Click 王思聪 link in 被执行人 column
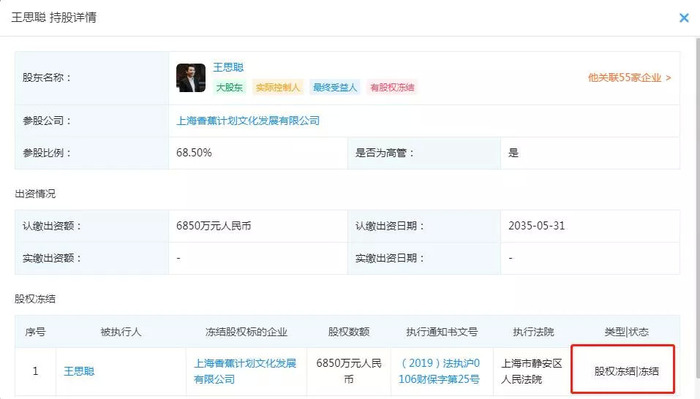700x399 pixels. (x=79, y=371)
